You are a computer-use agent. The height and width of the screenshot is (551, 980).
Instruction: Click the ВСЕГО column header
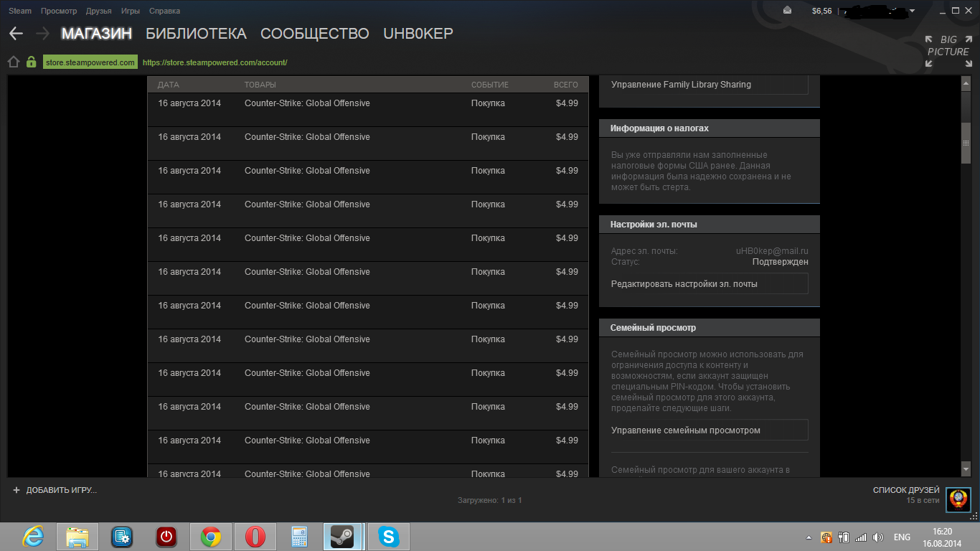tap(566, 85)
